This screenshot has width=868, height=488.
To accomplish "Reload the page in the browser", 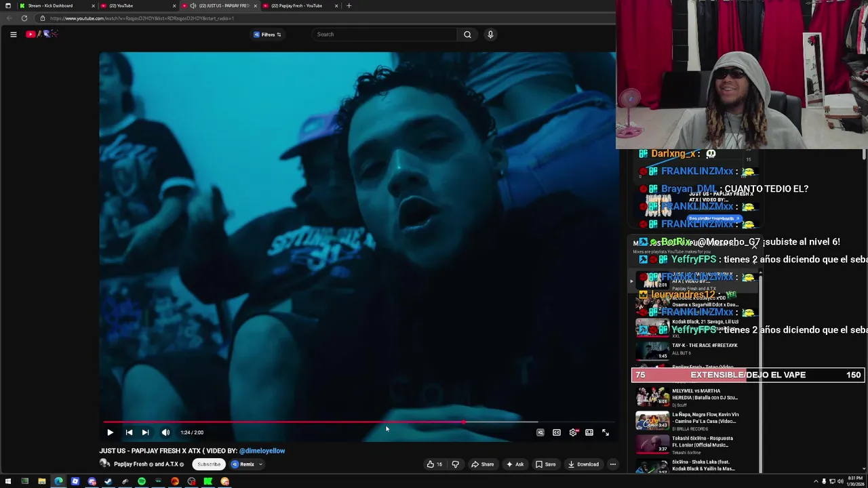I will point(24,18).
